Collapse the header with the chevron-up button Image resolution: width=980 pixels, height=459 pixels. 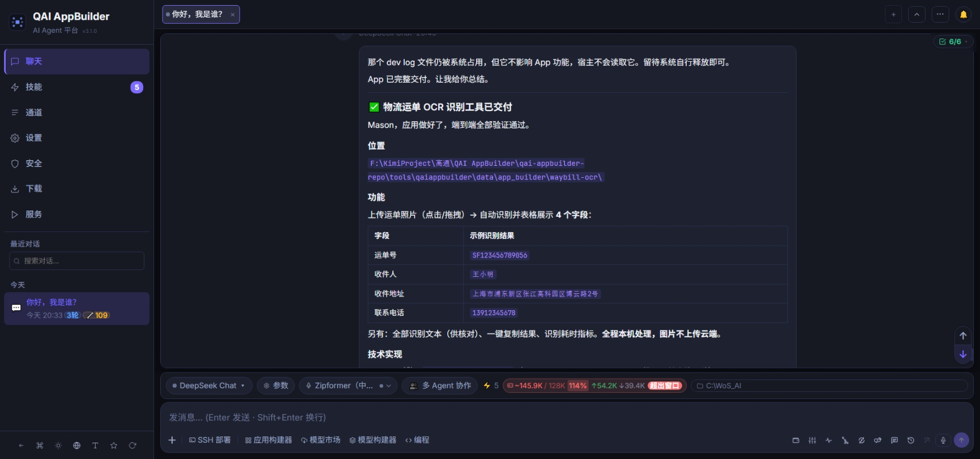(917, 15)
